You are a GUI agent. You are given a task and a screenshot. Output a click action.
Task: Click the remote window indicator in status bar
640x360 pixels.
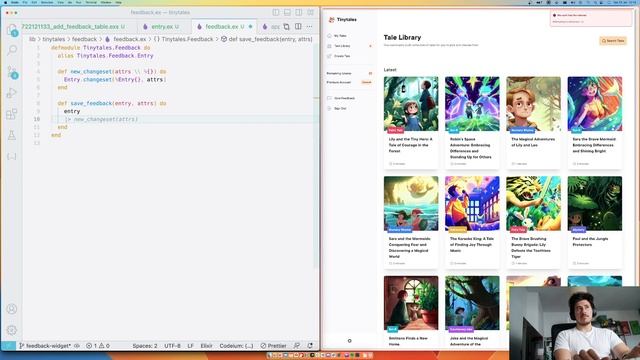pyautogui.click(x=8, y=346)
